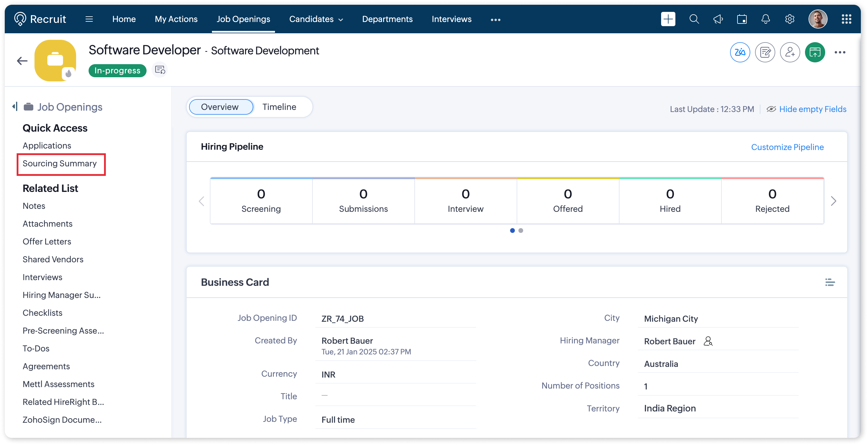Click the notifications bell icon
The image size is (868, 445).
pyautogui.click(x=765, y=19)
